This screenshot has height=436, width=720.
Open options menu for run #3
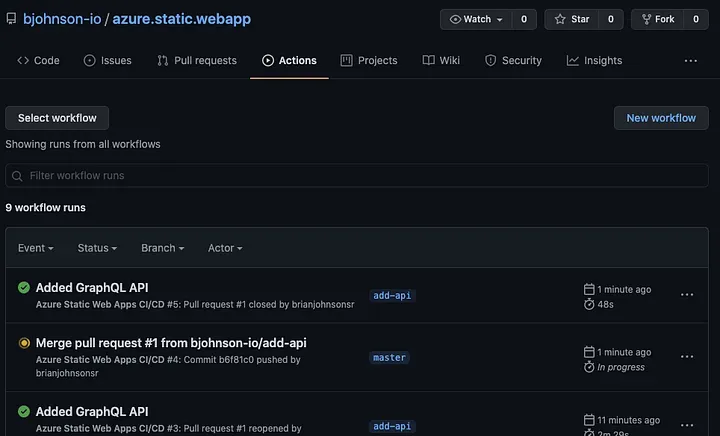[x=687, y=425]
